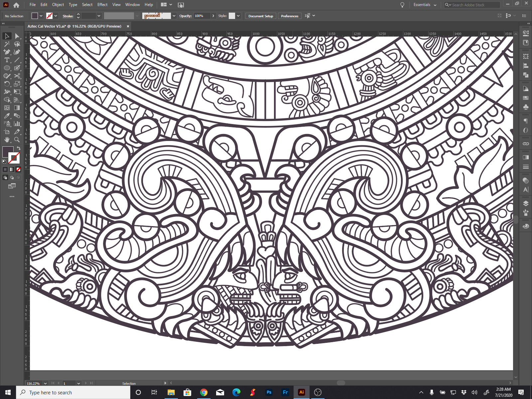The height and width of the screenshot is (399, 532).
Task: Select the Line Segment tool
Action: pyautogui.click(x=17, y=60)
